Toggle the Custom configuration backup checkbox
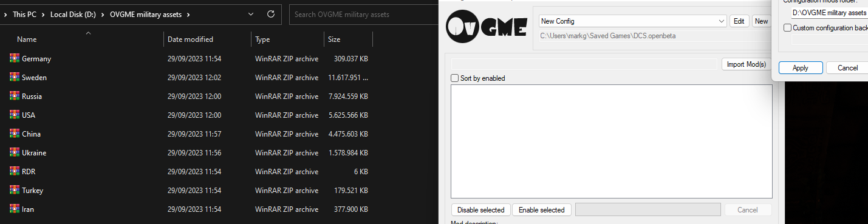868x224 pixels. 787,28
